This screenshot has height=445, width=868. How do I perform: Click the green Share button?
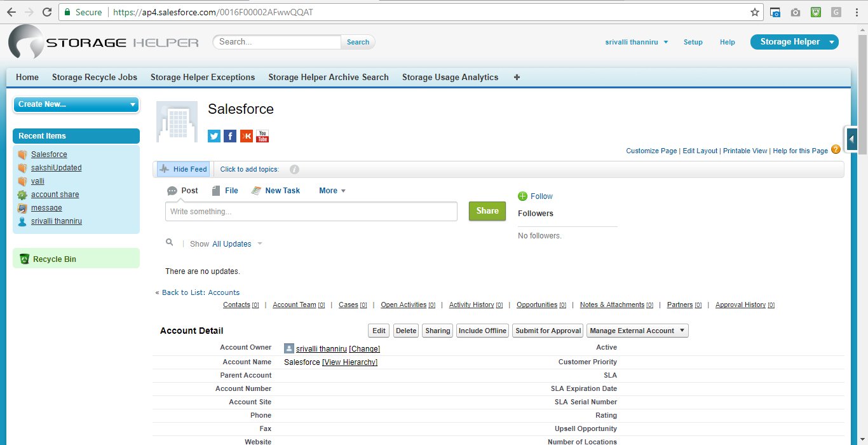point(487,211)
